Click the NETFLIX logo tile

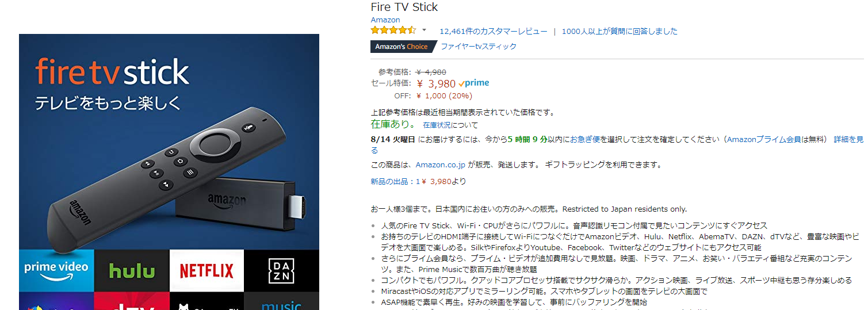[207, 270]
